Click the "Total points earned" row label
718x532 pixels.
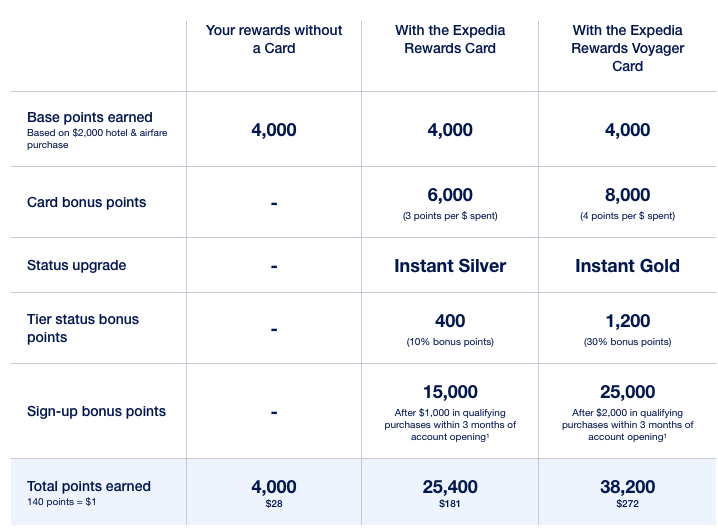coord(89,486)
